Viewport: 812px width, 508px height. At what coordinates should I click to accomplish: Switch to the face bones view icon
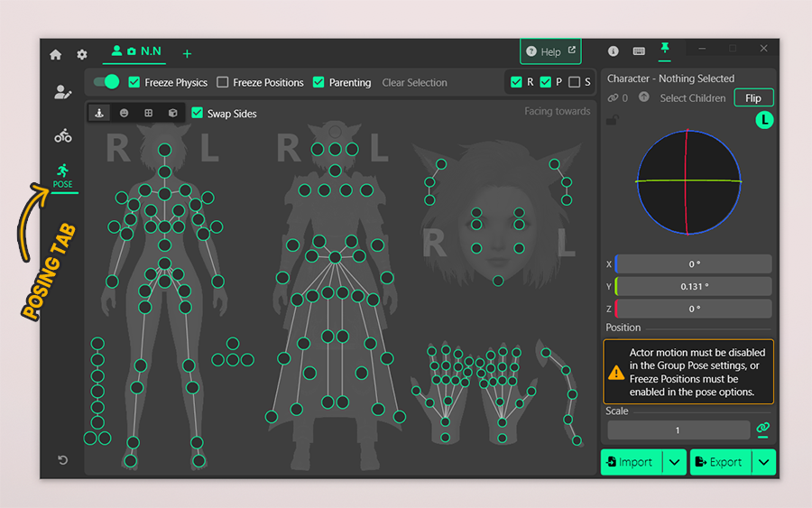(124, 114)
